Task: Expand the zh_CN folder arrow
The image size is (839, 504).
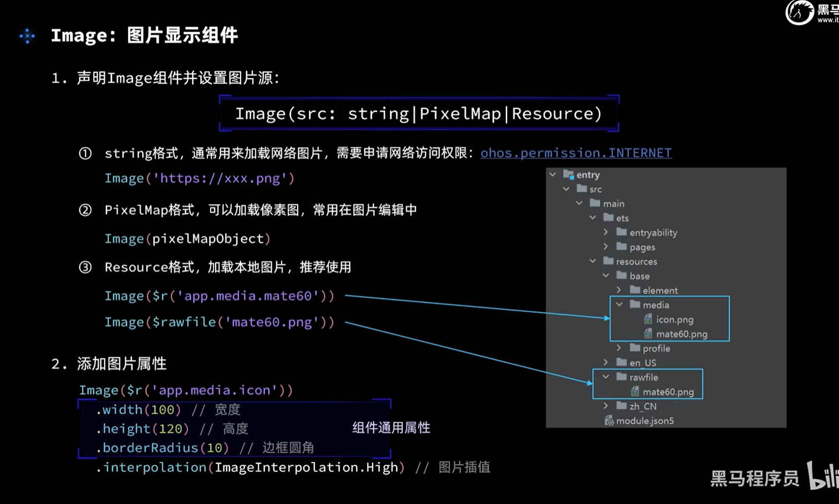Action: click(x=606, y=406)
